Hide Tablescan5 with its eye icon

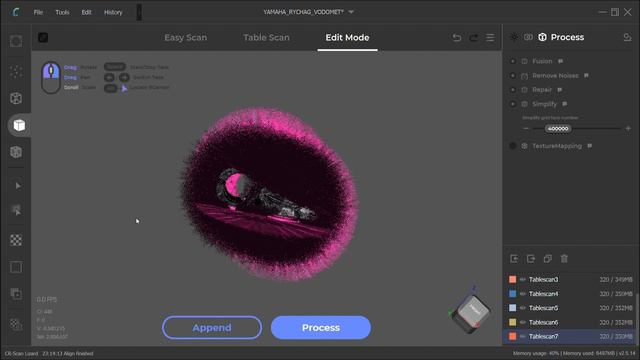(523, 308)
